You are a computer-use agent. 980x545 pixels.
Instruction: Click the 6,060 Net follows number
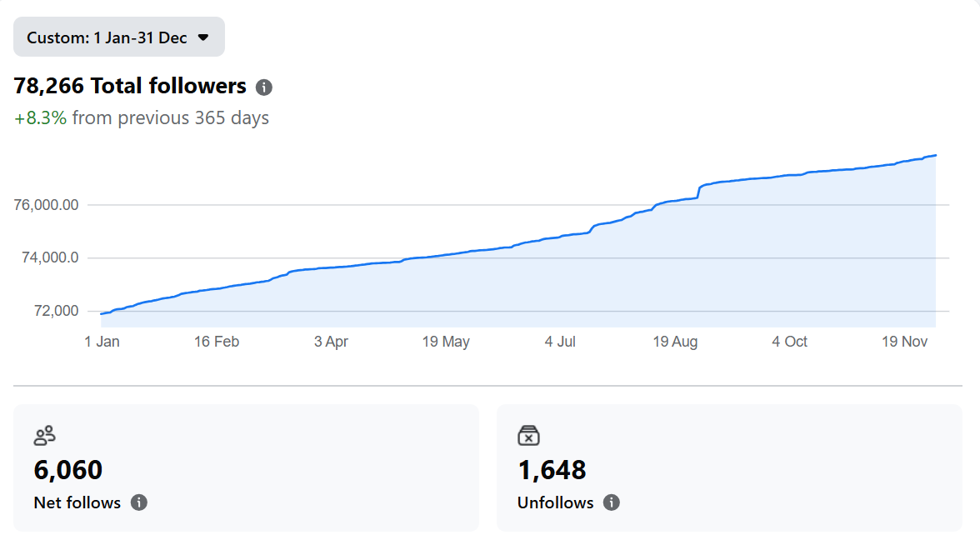coord(68,470)
